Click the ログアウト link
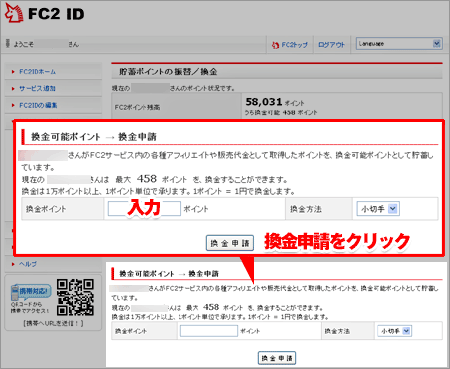Image resolution: width=450 pixels, height=369 pixels. click(331, 45)
